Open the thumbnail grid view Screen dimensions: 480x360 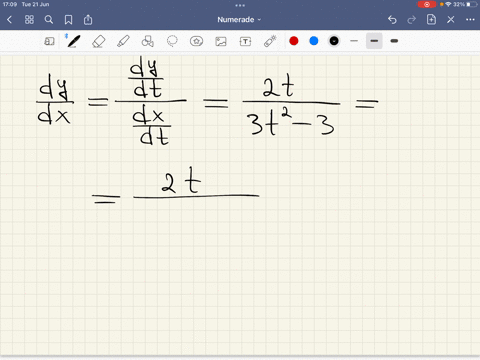pos(29,20)
